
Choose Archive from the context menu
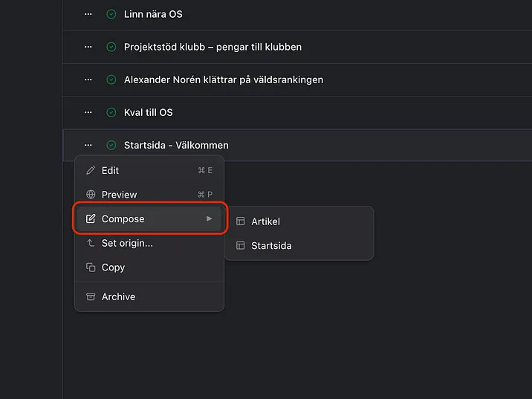tap(118, 296)
